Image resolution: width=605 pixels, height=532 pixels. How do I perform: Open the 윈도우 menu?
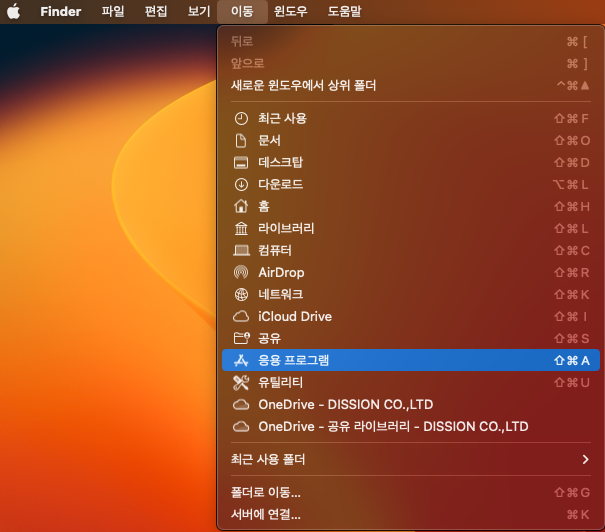[x=291, y=11]
